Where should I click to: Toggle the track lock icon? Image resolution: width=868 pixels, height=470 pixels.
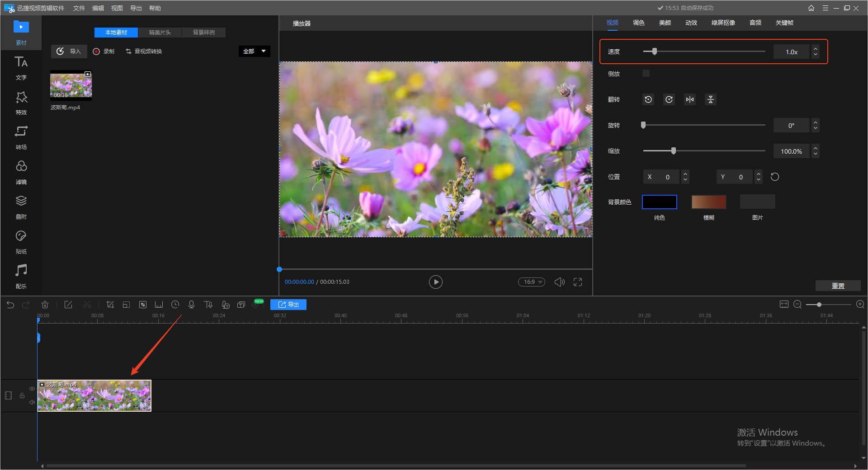click(x=22, y=395)
